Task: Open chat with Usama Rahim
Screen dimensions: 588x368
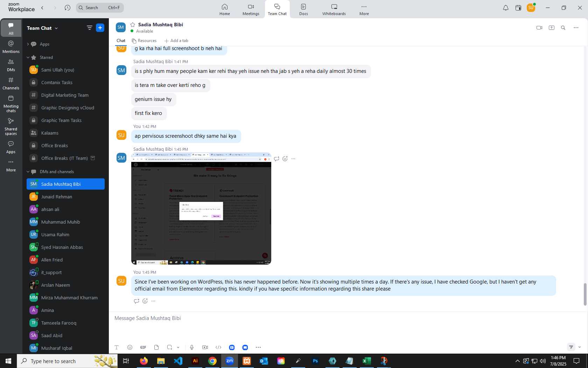Action: click(x=65, y=234)
